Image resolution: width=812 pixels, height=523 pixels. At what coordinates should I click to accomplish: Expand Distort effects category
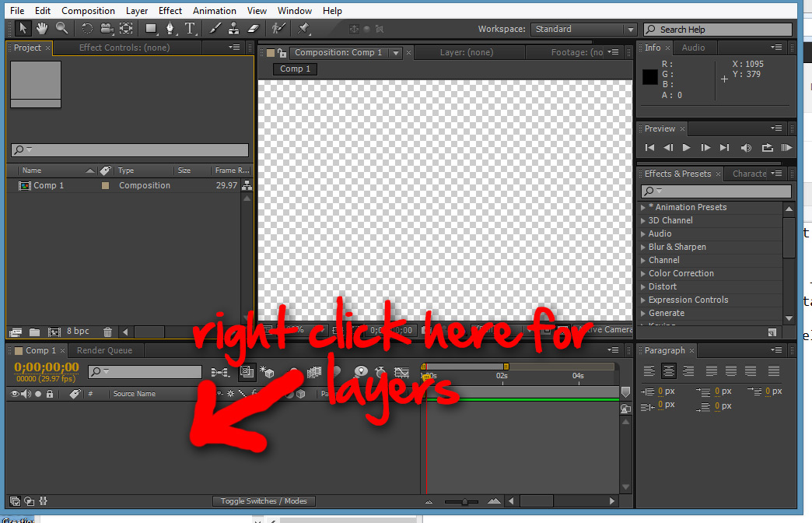(x=643, y=286)
